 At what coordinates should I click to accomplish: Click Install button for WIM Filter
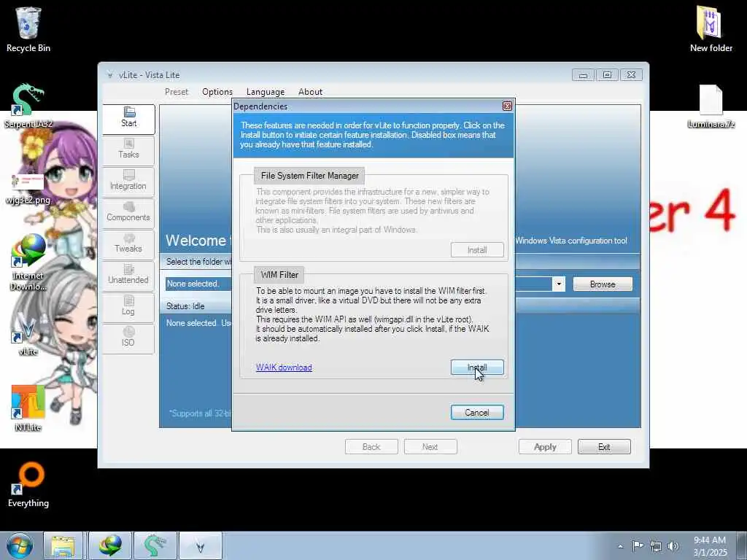pos(477,367)
